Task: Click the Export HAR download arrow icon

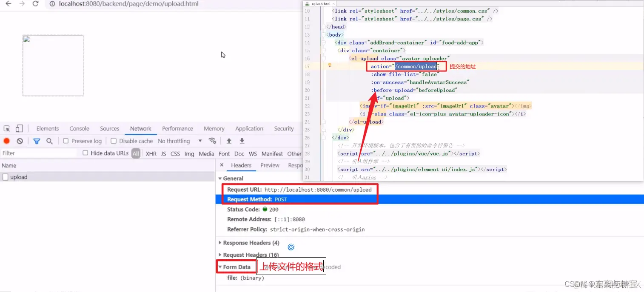Action: (x=242, y=141)
